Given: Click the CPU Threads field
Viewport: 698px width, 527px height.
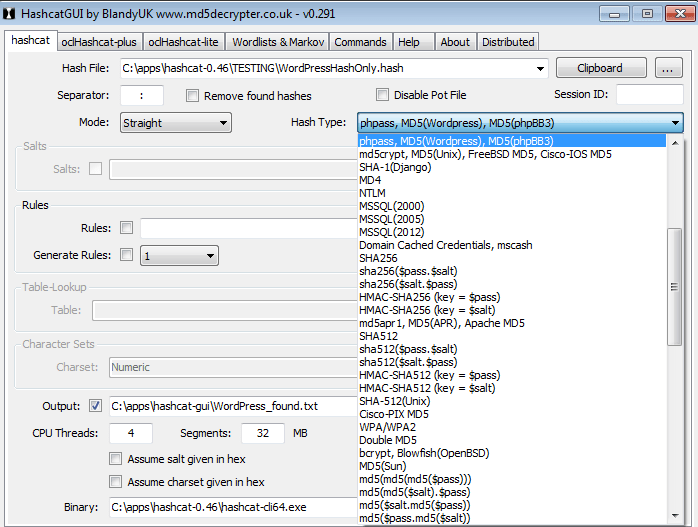Looking at the screenshot, I should (131, 433).
